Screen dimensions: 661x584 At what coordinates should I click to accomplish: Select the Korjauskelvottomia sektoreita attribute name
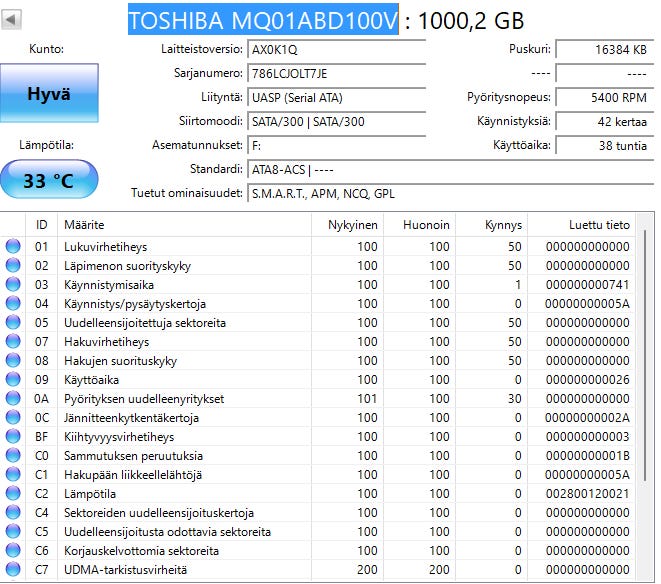(141, 551)
